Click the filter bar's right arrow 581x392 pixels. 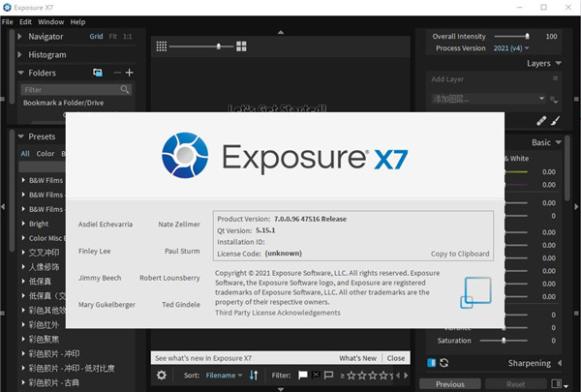(x=406, y=376)
